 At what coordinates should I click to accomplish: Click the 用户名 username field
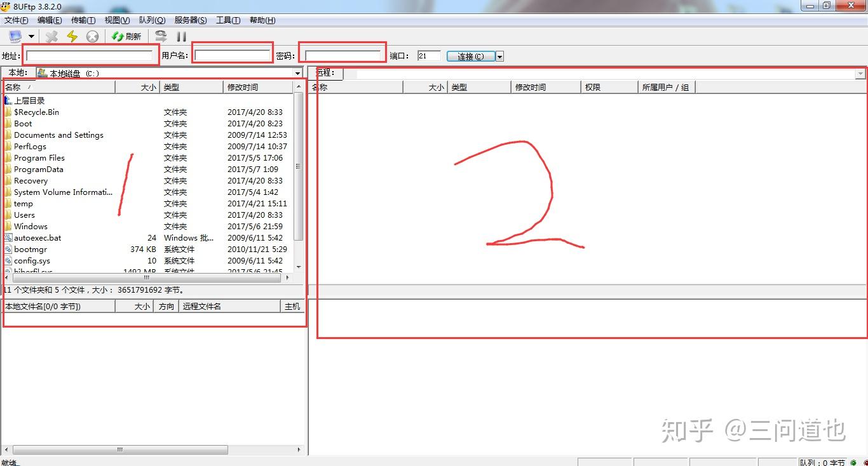(233, 56)
